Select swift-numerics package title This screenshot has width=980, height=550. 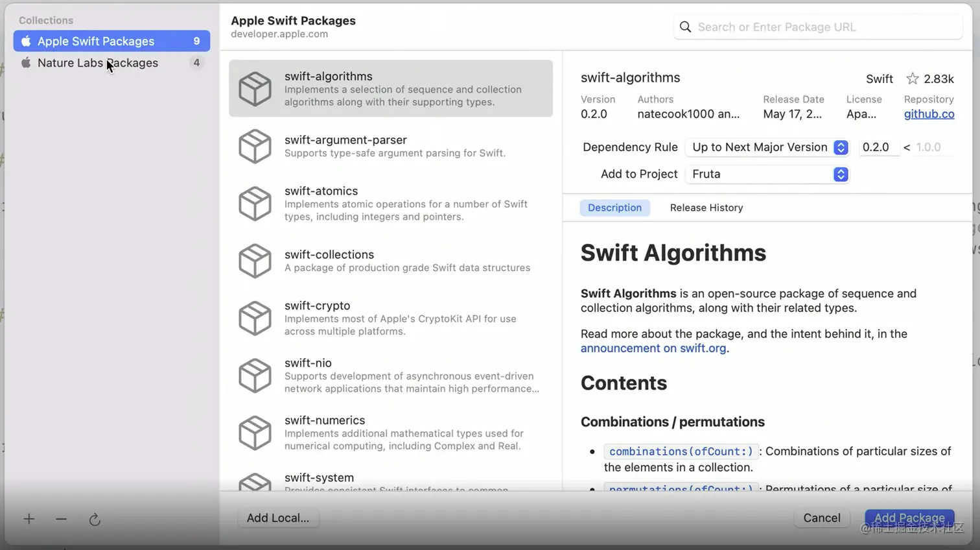325,420
